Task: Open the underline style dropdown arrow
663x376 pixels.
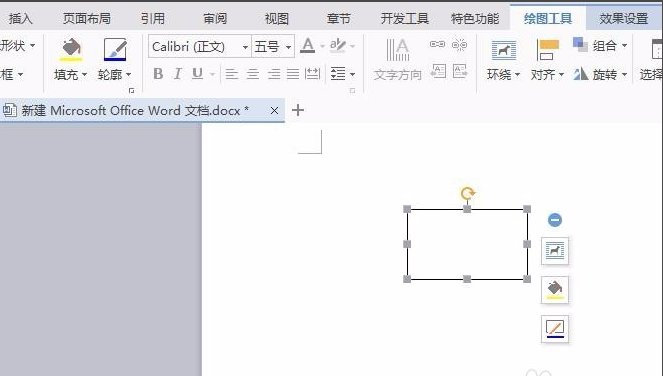Action: tap(212, 74)
